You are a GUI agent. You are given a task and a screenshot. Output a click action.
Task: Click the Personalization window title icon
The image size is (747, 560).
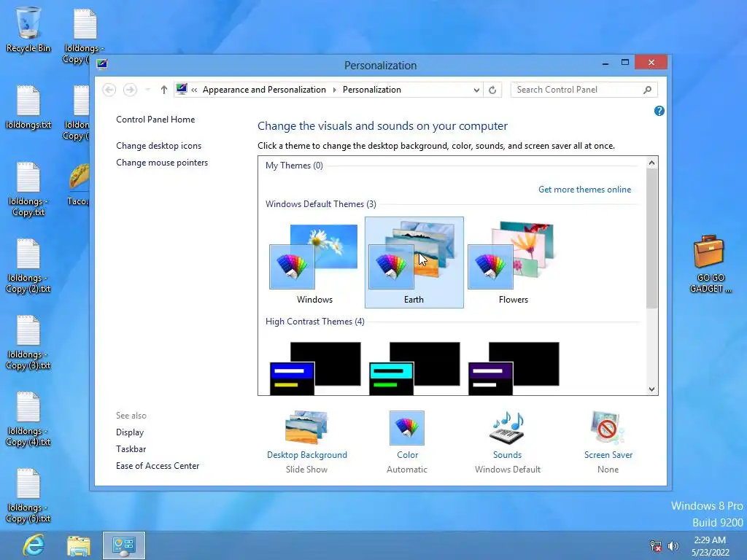tap(102, 64)
